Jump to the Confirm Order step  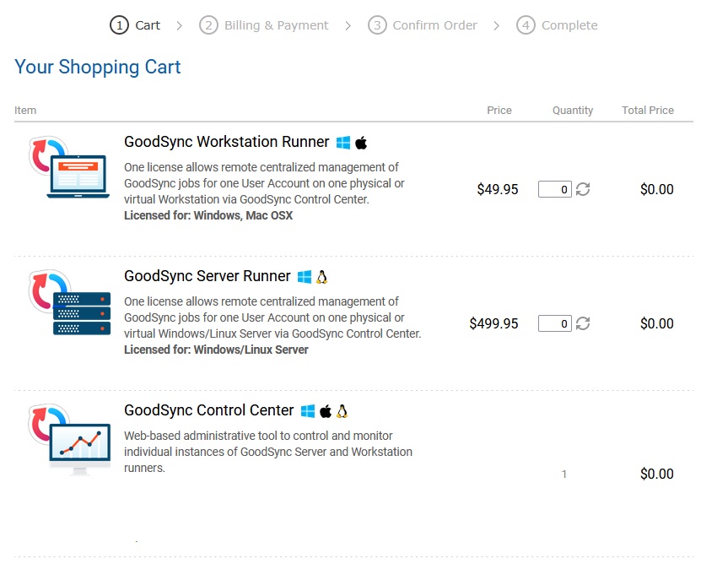(423, 25)
